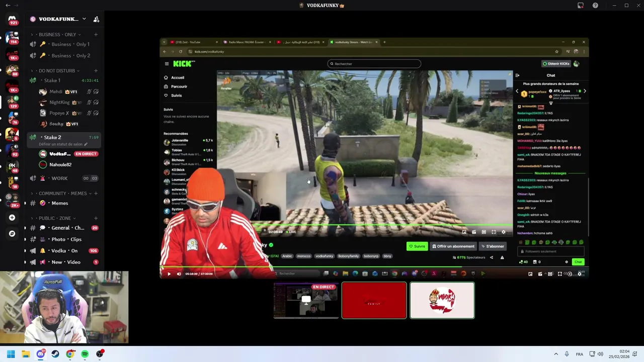Click Suivre button in Kick stream
Image resolution: width=644 pixels, height=362 pixels.
(x=417, y=246)
